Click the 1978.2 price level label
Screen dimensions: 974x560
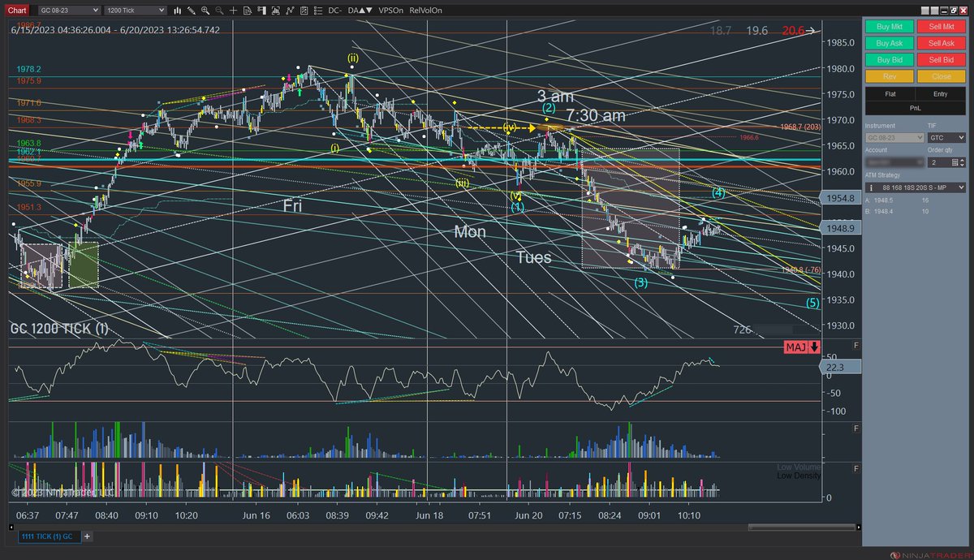tap(27, 70)
